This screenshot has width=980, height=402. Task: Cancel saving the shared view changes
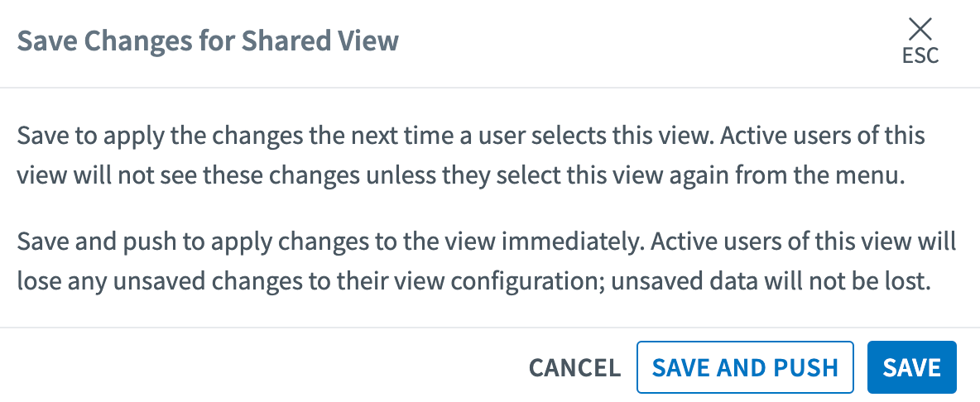[574, 367]
